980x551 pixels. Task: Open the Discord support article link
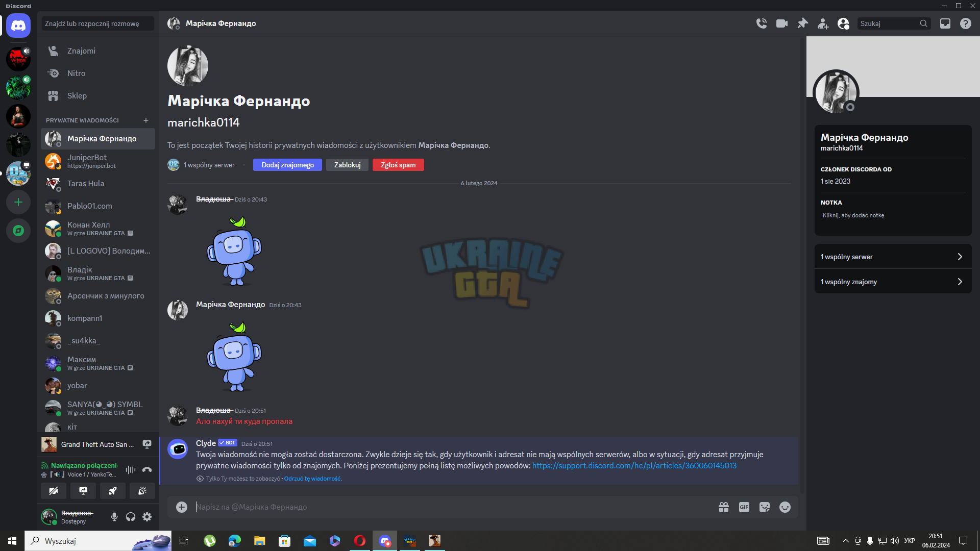[x=634, y=466]
